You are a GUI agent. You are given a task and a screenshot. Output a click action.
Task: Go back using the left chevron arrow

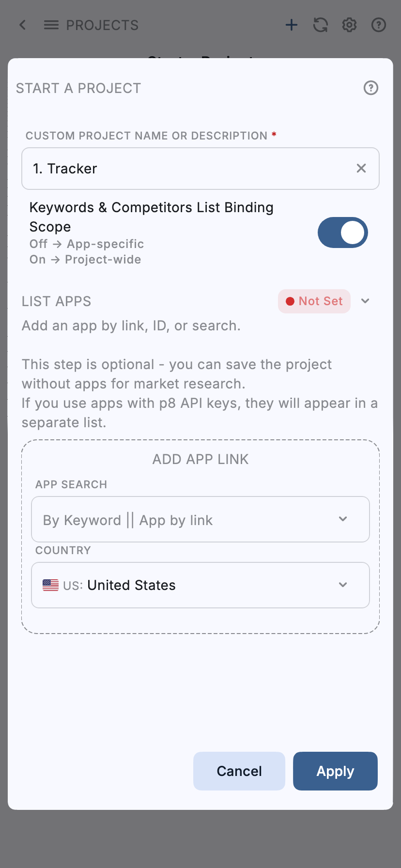pos(22,25)
